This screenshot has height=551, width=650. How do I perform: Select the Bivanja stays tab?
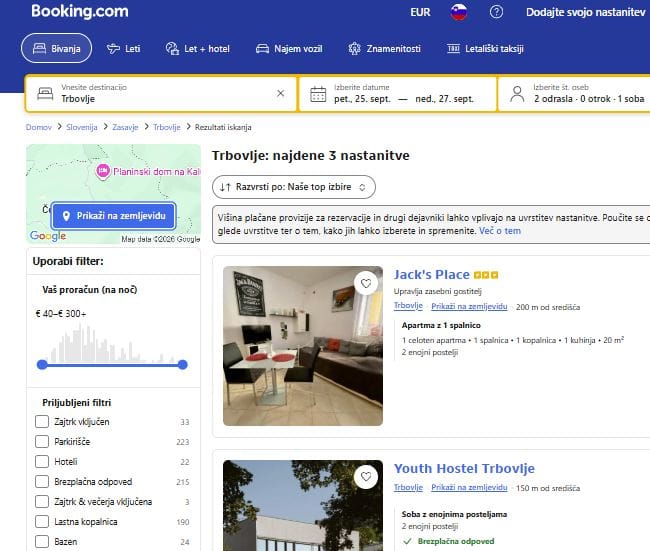(56, 49)
